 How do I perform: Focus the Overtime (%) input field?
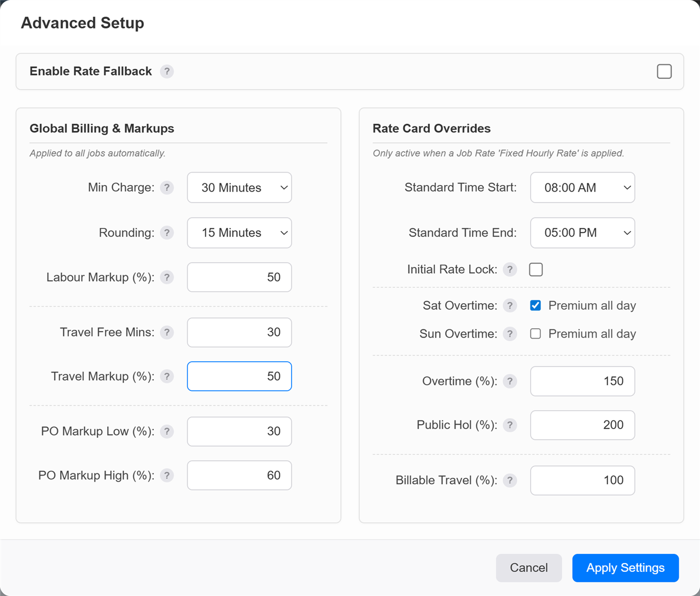(x=582, y=381)
